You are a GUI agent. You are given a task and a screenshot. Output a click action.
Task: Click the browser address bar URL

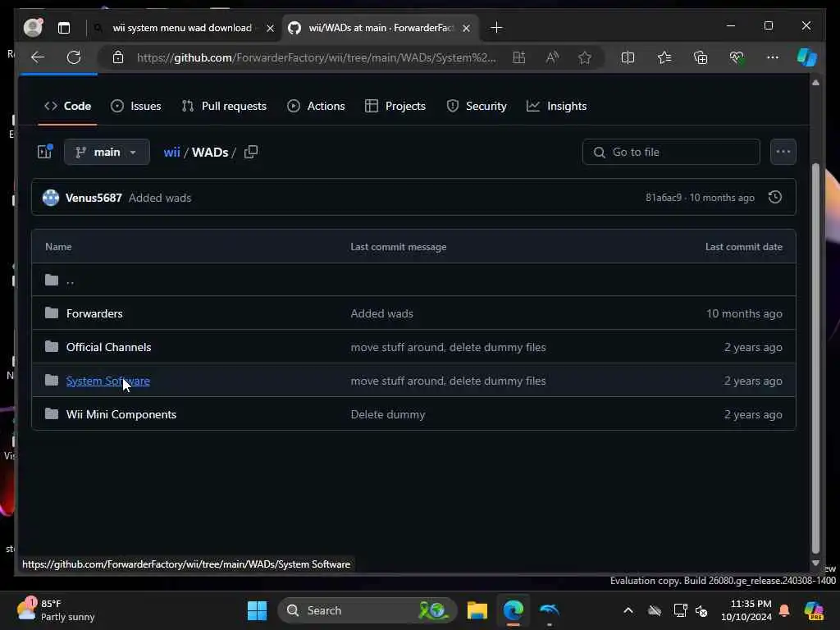(x=316, y=57)
